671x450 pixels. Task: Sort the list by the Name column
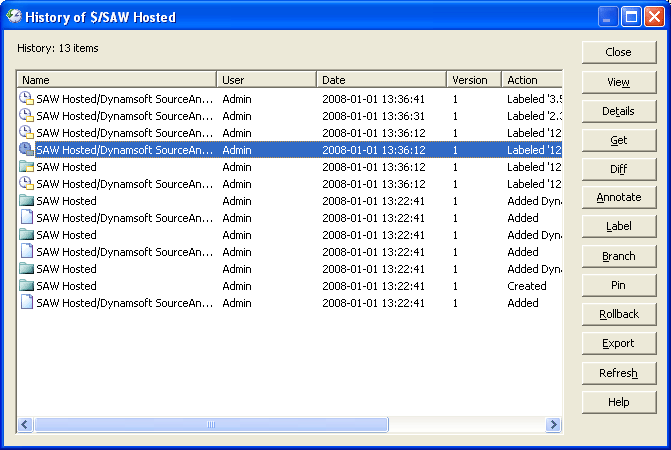(116, 80)
